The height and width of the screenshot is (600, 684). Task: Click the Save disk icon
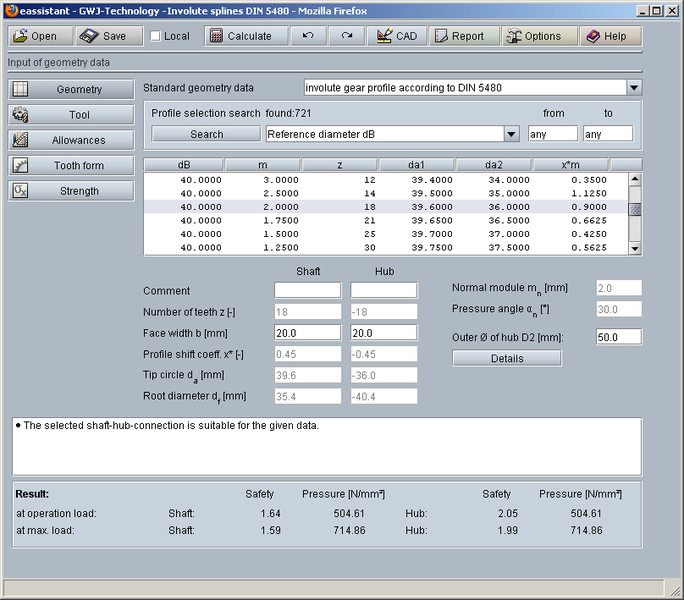click(x=90, y=36)
